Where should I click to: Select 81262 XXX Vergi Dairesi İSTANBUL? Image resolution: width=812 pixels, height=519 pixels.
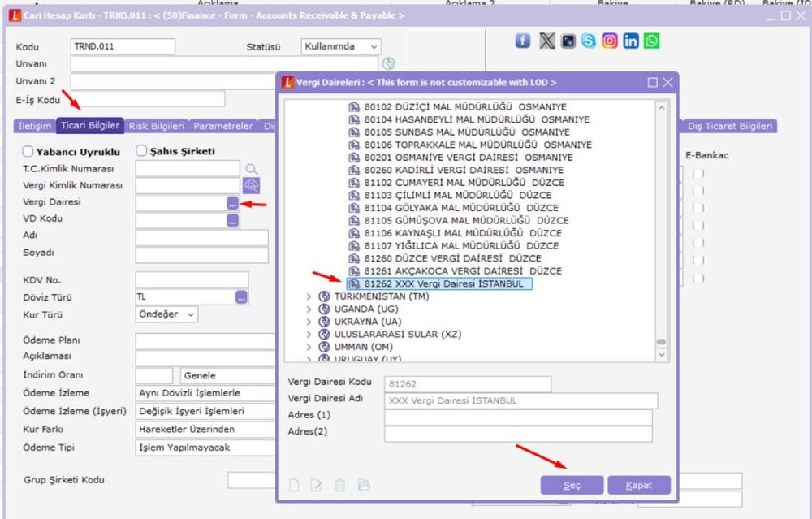(439, 283)
